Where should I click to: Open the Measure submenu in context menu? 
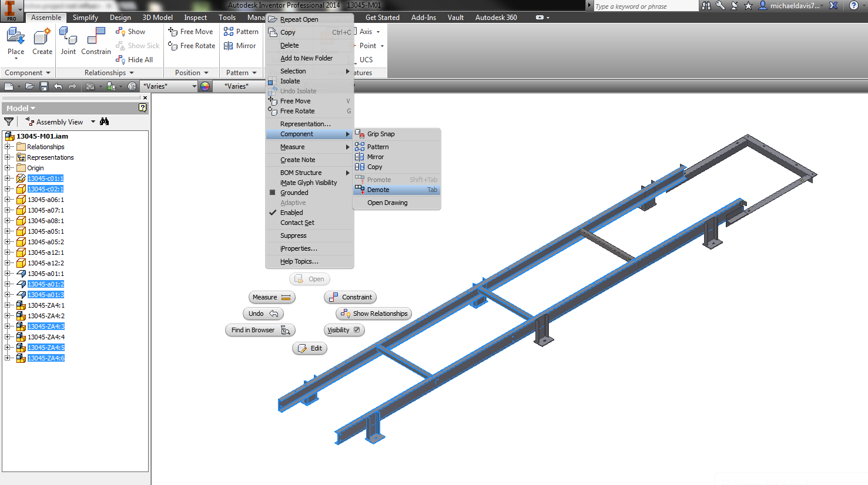click(x=310, y=147)
